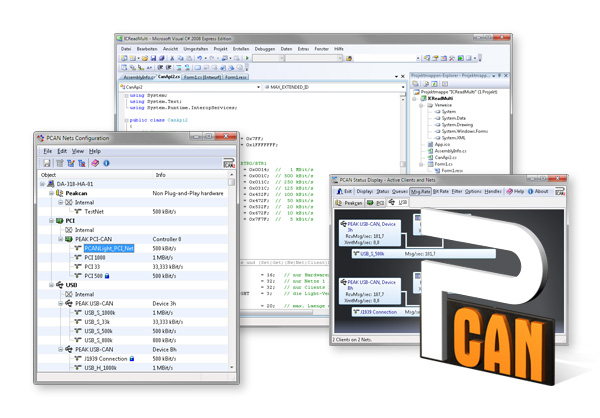The image size is (600, 418).
Task: Switch to Form1.cs [Entwurf] editor tab
Action: point(202,77)
